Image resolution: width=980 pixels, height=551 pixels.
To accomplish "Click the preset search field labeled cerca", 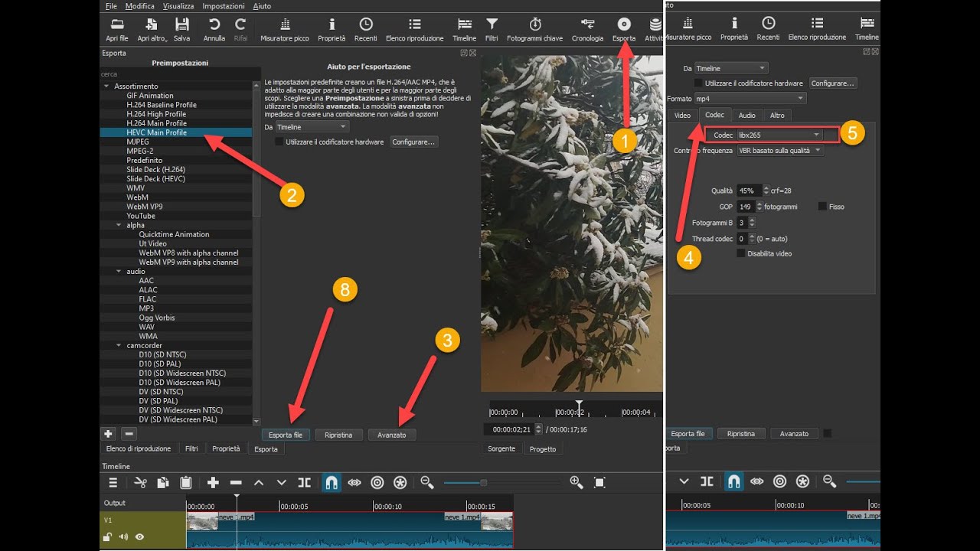I will pos(181,74).
